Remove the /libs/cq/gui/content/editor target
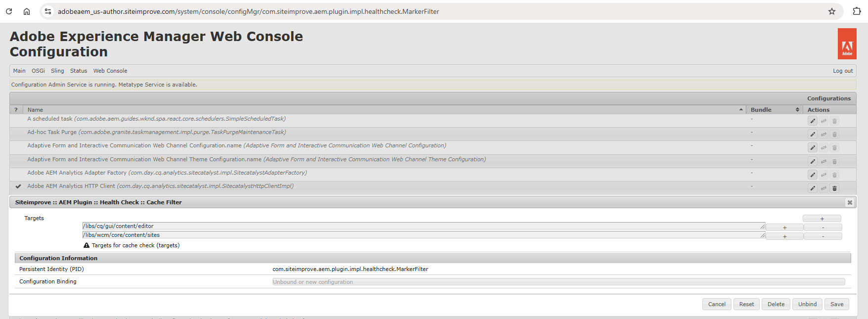Screen dimensions: 868x319 [x=823, y=228]
